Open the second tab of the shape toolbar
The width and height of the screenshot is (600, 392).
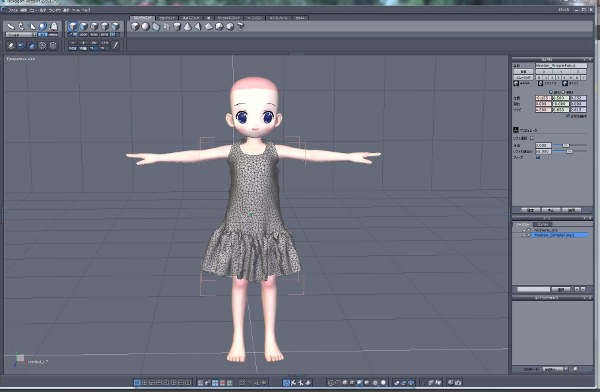(167, 18)
